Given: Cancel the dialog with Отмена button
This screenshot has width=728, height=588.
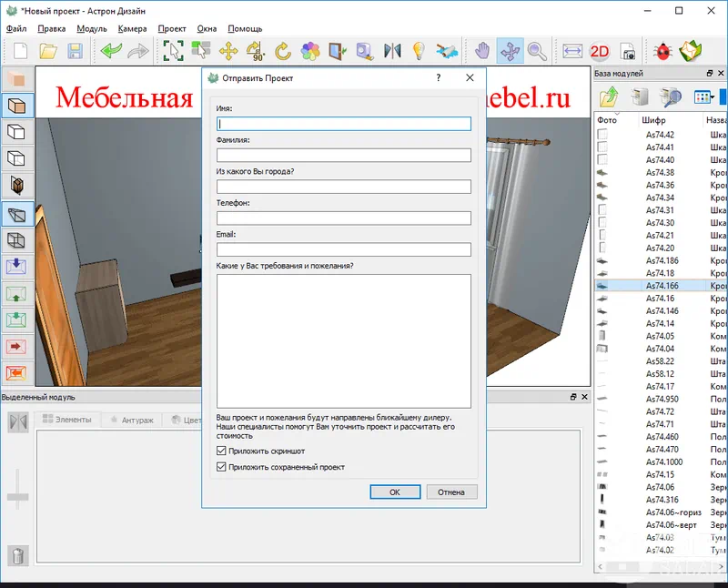Looking at the screenshot, I should (451, 492).
